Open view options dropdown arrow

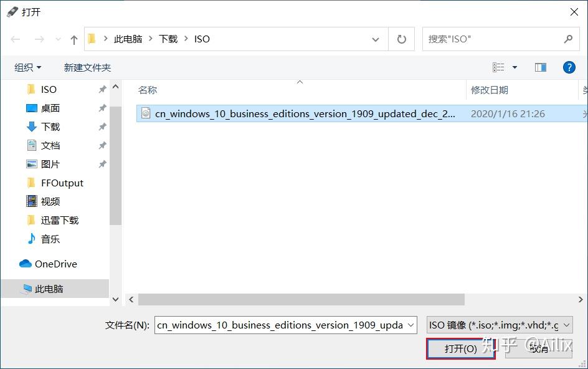[x=515, y=67]
